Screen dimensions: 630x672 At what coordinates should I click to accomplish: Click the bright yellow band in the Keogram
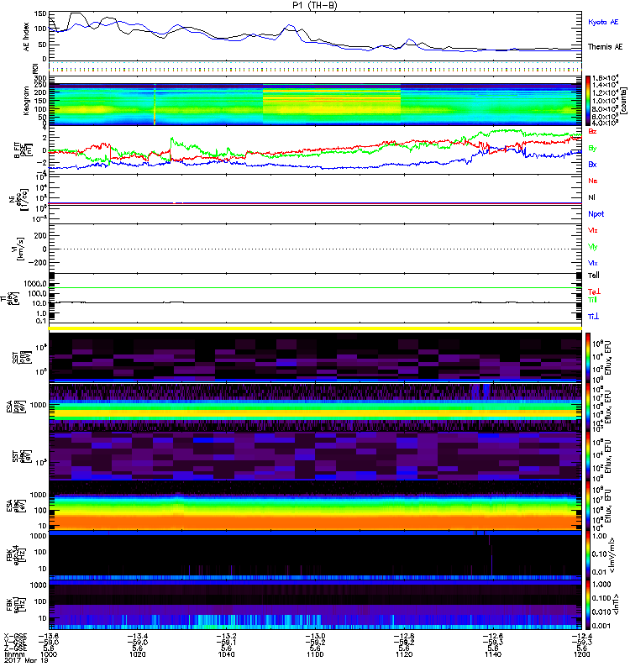tap(331, 101)
